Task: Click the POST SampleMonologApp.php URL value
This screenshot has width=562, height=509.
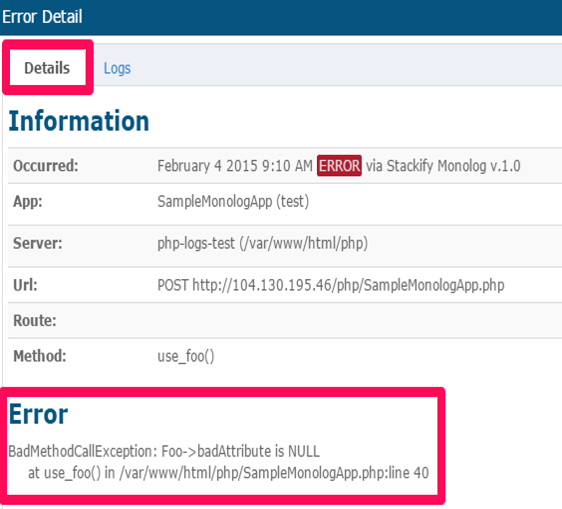Action: click(x=331, y=285)
